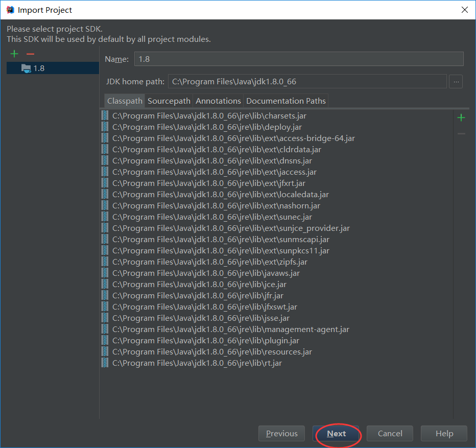Click the jar icon beside charsets.jar
Viewport: 476px width, 448px height.
coord(105,116)
